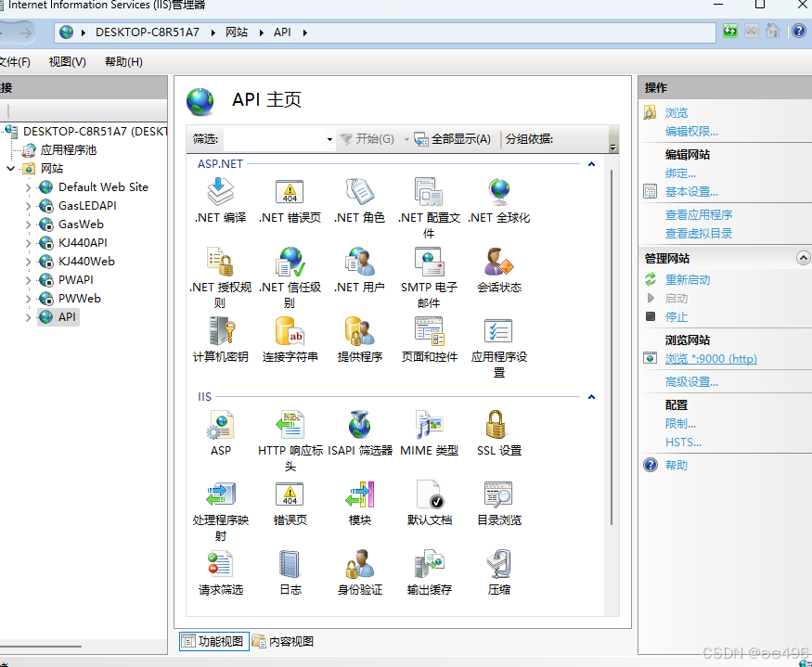This screenshot has width=812, height=667.
Task: Open the SSL 设置 feature
Action: tap(498, 433)
